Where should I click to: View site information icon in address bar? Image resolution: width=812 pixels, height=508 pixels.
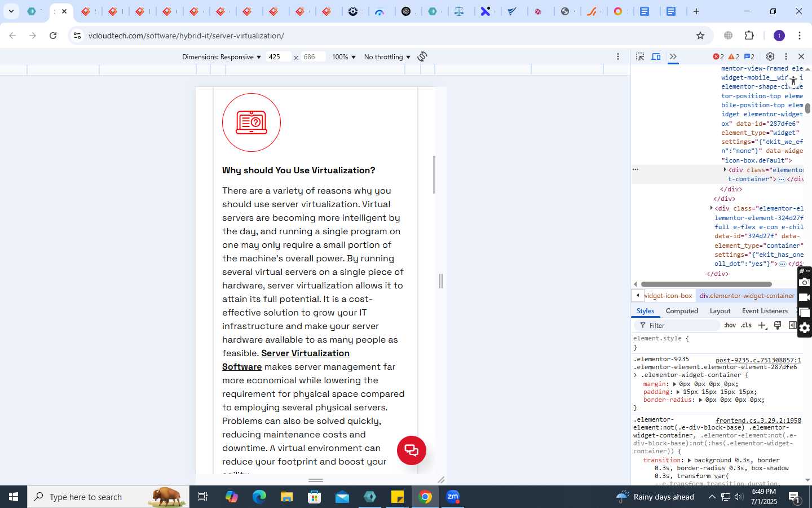point(77,36)
